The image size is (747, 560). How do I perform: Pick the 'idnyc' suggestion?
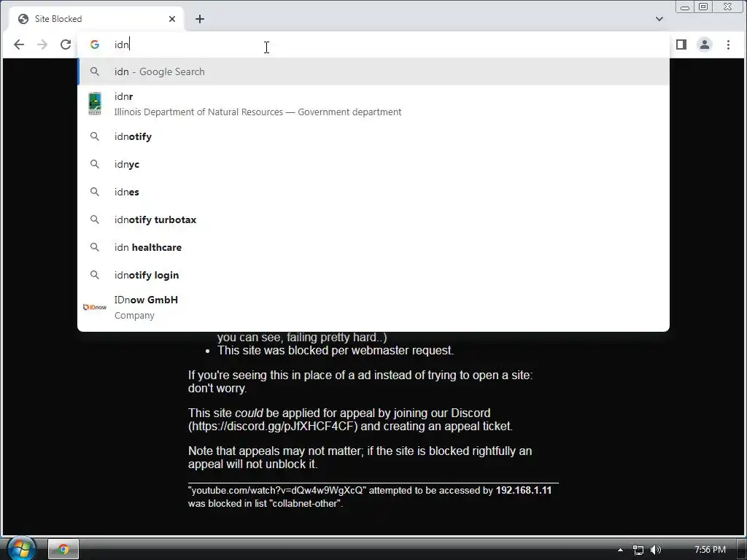pyautogui.click(x=373, y=164)
